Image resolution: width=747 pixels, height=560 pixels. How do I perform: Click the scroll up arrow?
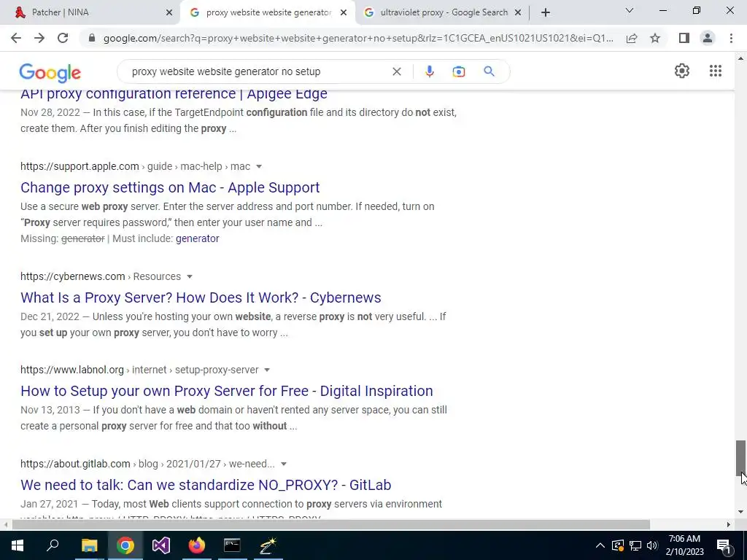(740, 58)
